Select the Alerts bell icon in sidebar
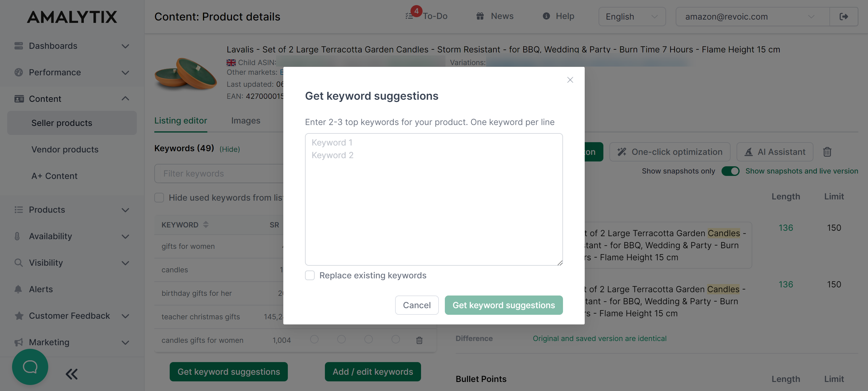868x391 pixels. pos(18,289)
